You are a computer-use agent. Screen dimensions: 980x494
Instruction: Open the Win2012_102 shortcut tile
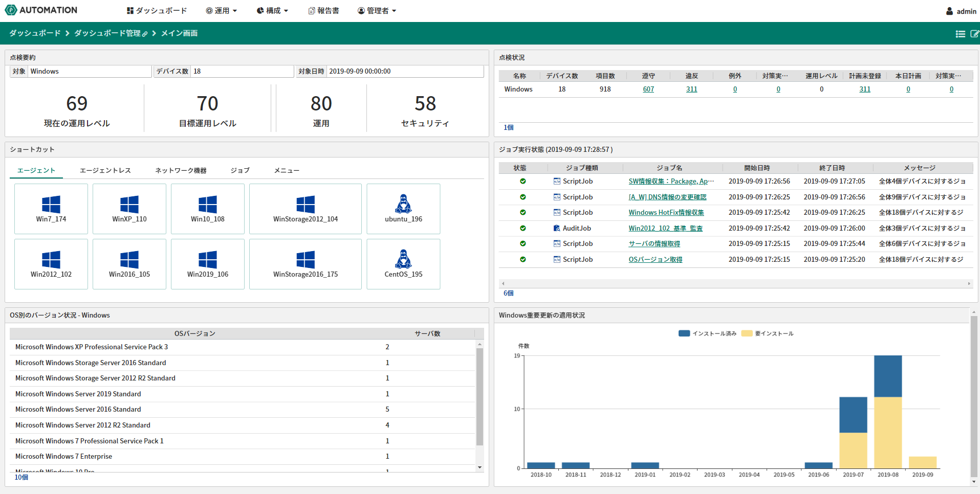click(51, 264)
